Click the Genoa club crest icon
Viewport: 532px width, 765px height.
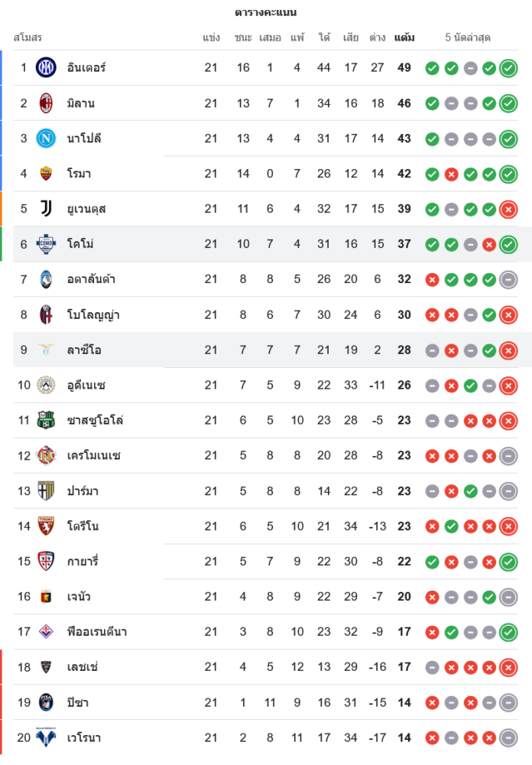coord(47,597)
